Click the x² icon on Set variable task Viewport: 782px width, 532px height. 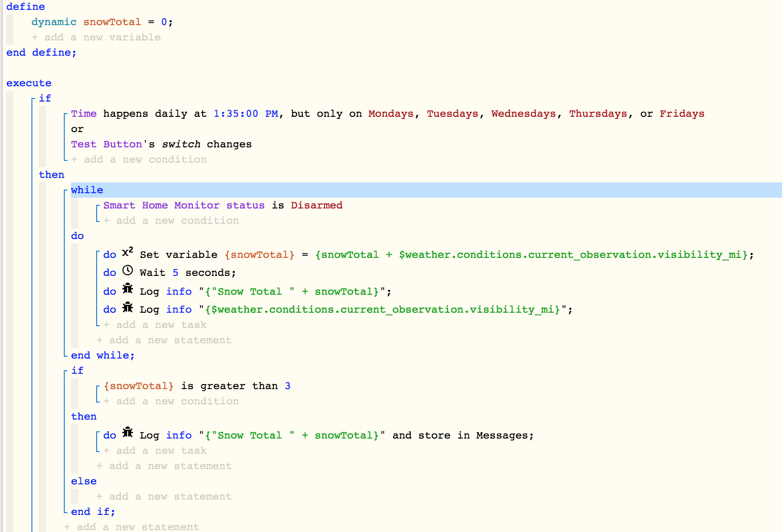pos(128,252)
